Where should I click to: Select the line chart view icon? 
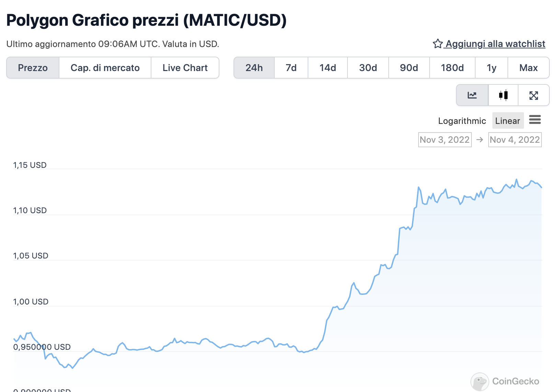pyautogui.click(x=472, y=95)
